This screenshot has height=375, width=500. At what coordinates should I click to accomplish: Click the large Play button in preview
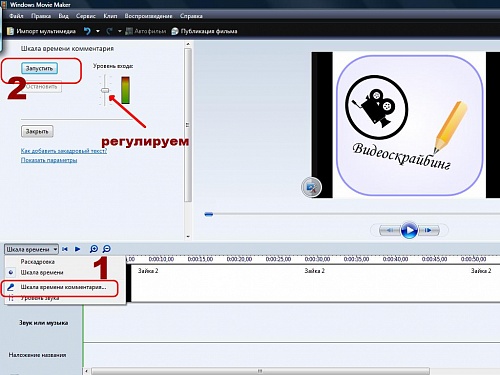point(409,230)
